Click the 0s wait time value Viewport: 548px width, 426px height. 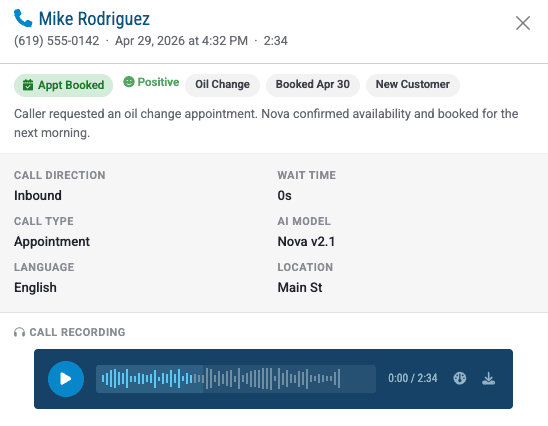tap(284, 195)
